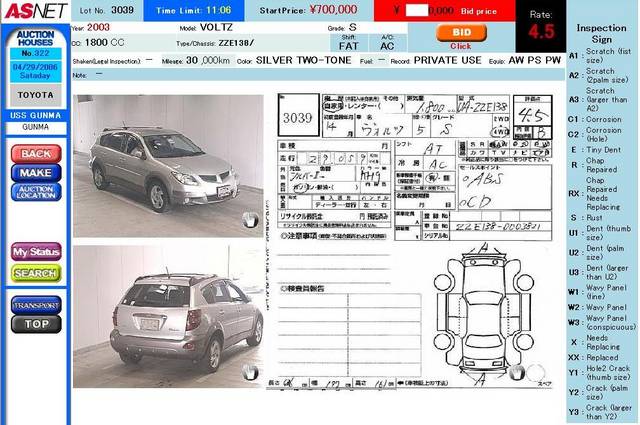Click the ASNET logo
The width and height of the screenshot is (640, 425).
36,11
